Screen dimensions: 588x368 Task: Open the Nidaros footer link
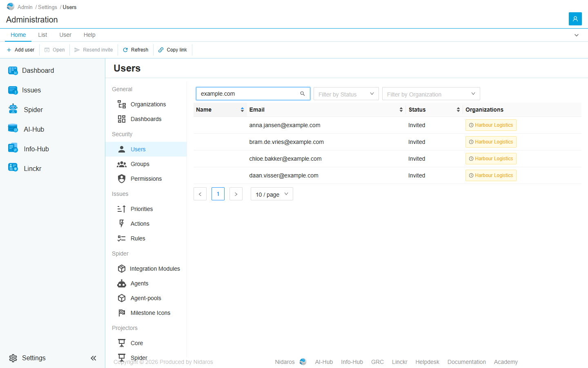click(x=285, y=362)
